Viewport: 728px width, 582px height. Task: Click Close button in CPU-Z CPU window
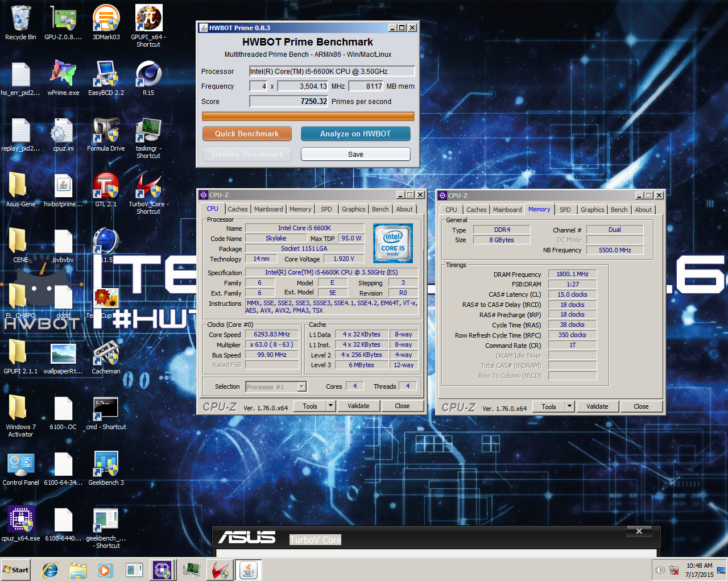click(402, 406)
